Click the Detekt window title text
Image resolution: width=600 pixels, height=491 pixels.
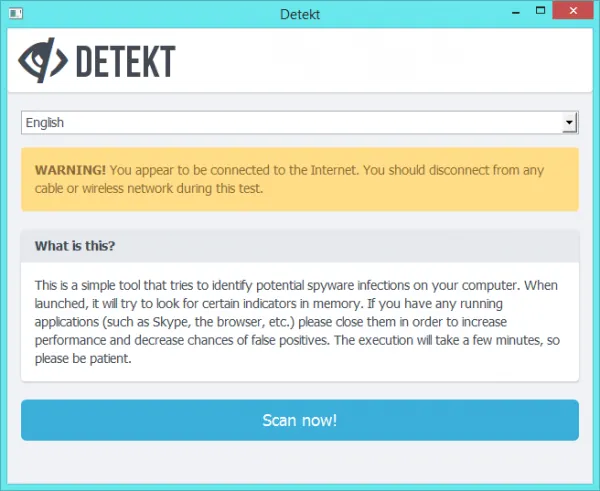click(x=300, y=14)
